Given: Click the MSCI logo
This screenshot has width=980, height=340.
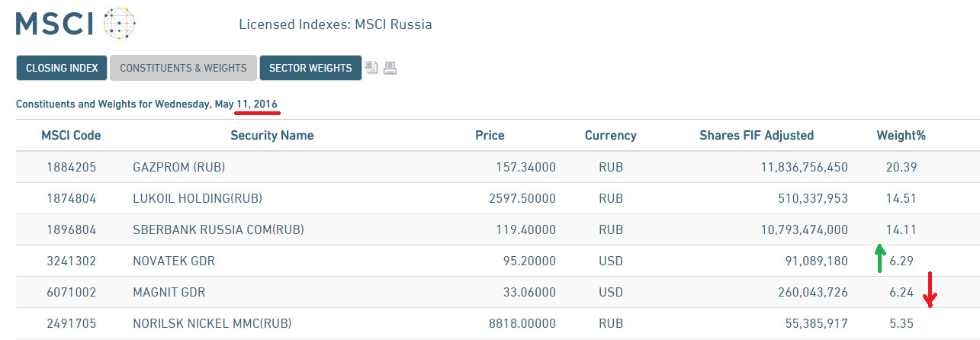Looking at the screenshot, I should (76, 24).
